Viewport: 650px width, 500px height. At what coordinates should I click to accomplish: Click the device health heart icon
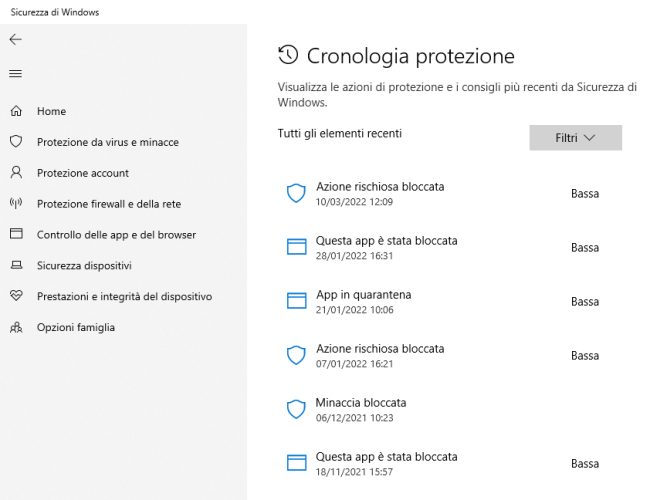[15, 297]
